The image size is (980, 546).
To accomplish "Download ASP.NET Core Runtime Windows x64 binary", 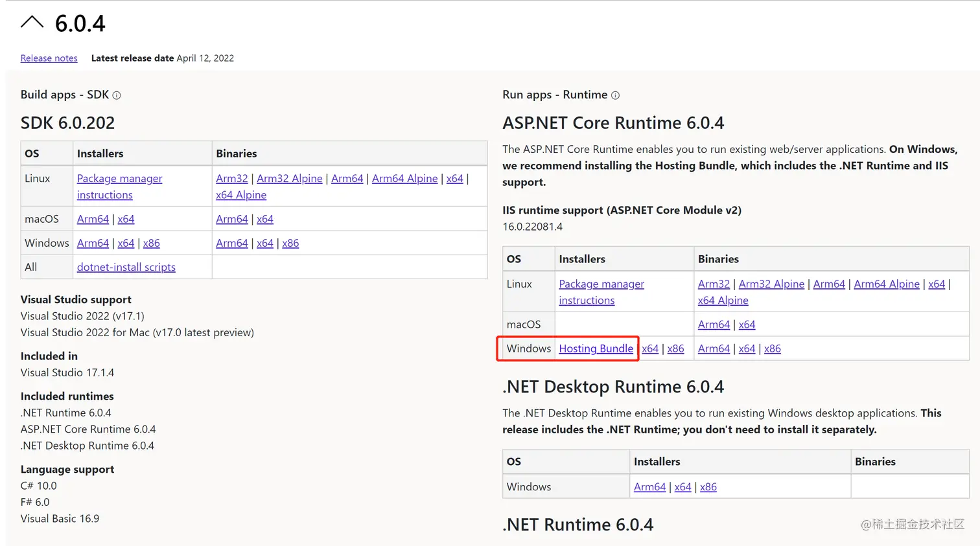I will tap(747, 348).
